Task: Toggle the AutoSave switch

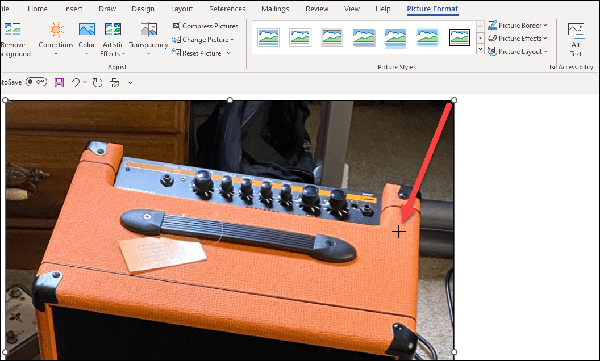Action: click(36, 82)
